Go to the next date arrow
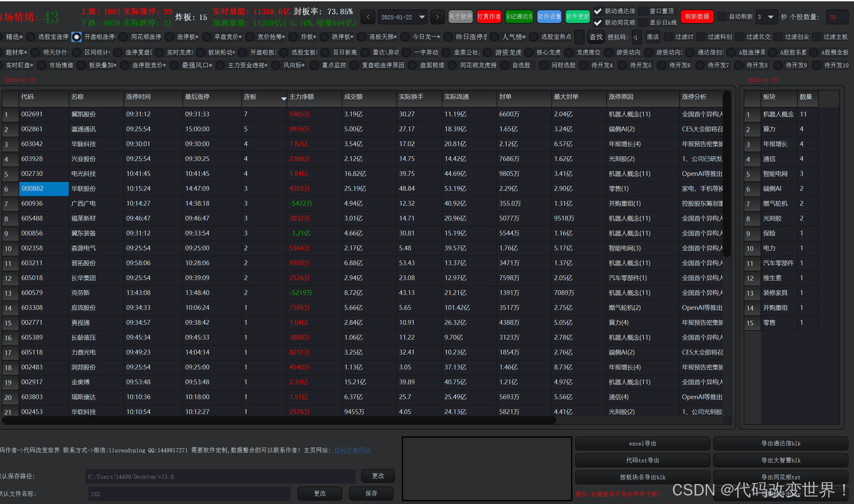The image size is (854, 504). 437,17
